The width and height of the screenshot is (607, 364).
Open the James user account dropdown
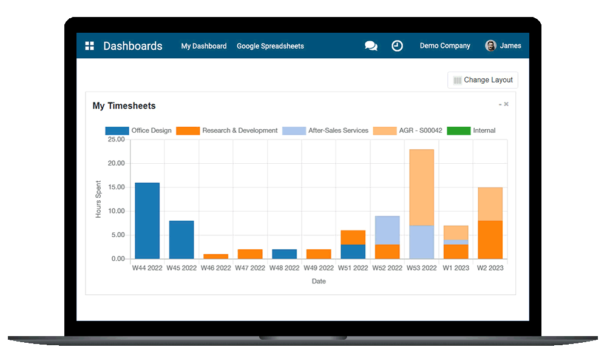pyautogui.click(x=509, y=45)
